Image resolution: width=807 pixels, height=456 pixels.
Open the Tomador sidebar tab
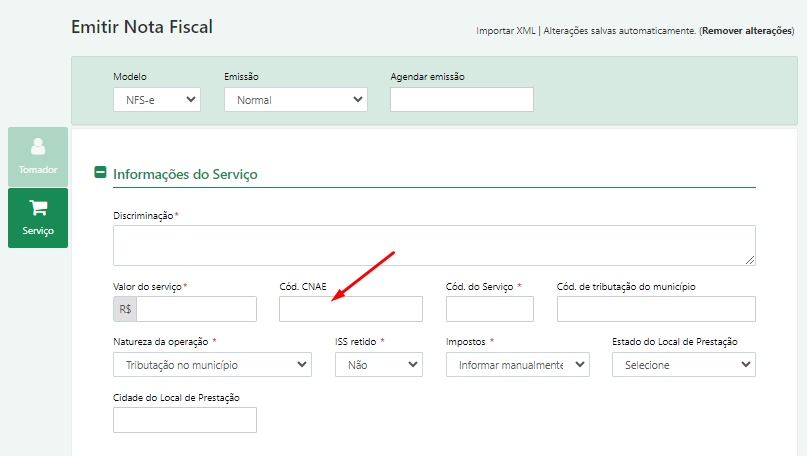pos(38,157)
